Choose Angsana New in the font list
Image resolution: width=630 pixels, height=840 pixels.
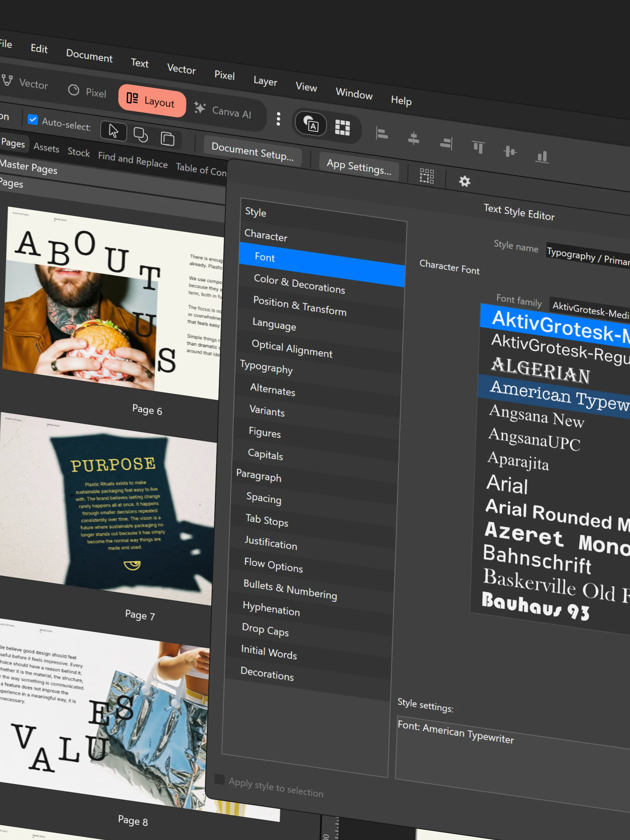pos(536,417)
